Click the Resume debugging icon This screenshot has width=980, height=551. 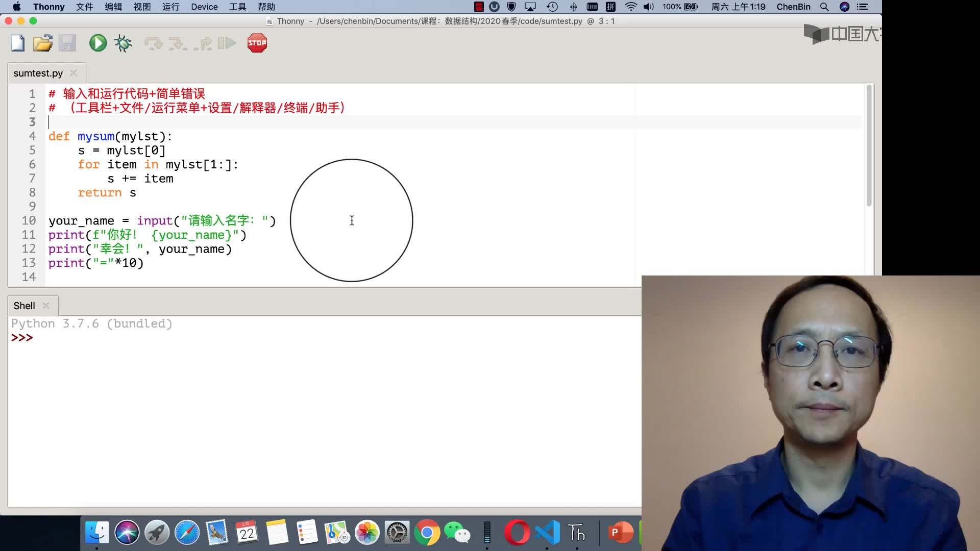point(227,43)
